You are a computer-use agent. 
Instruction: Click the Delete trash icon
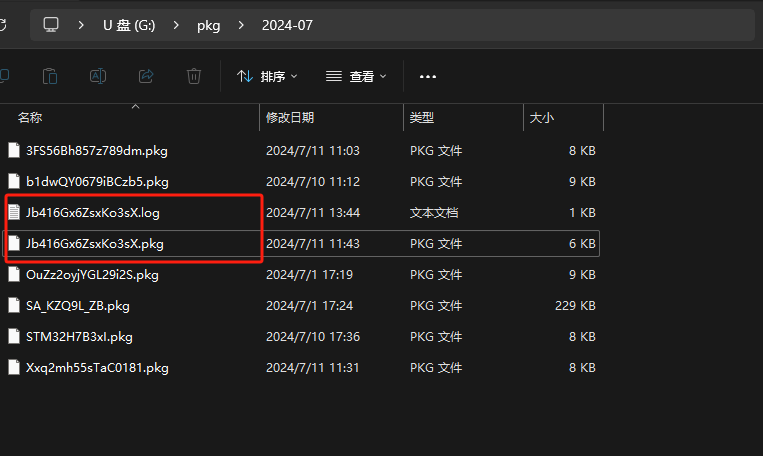point(194,76)
